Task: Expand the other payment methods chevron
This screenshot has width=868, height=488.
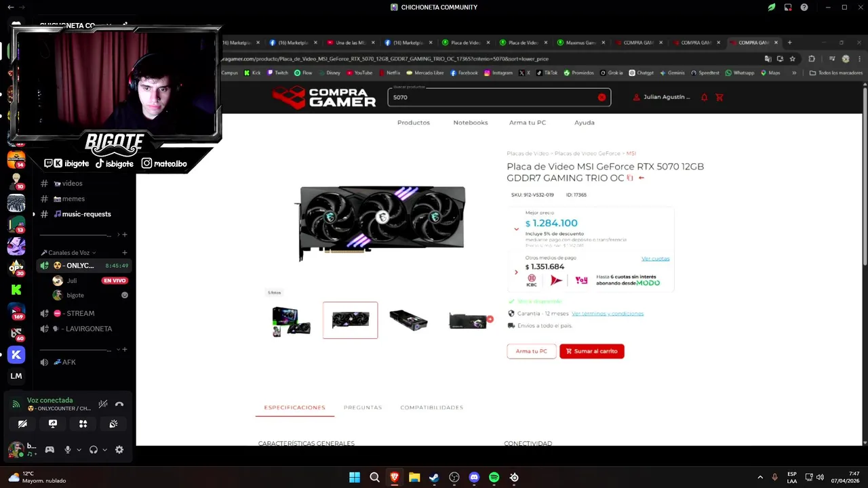Action: pos(516,272)
